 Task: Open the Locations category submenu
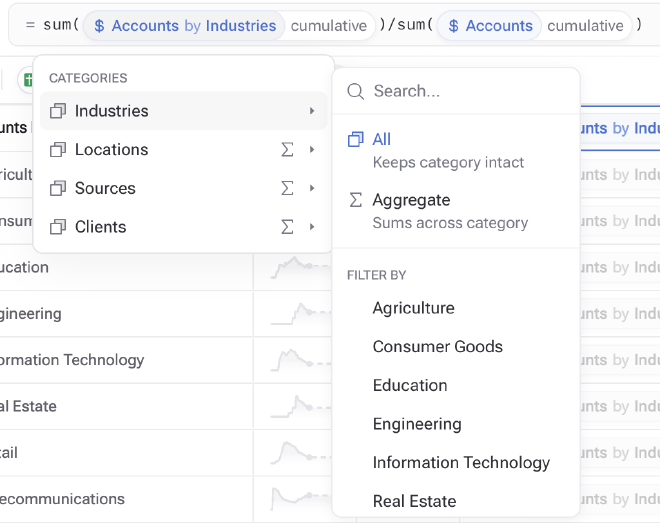[183, 150]
